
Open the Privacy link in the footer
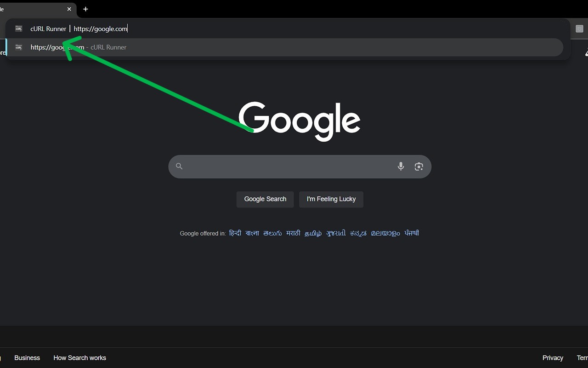click(553, 358)
